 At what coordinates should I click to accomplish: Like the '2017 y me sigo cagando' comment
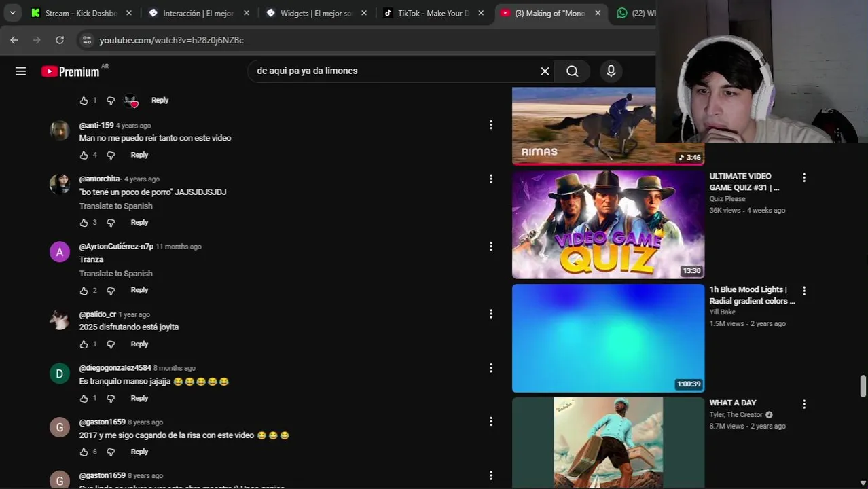(84, 452)
